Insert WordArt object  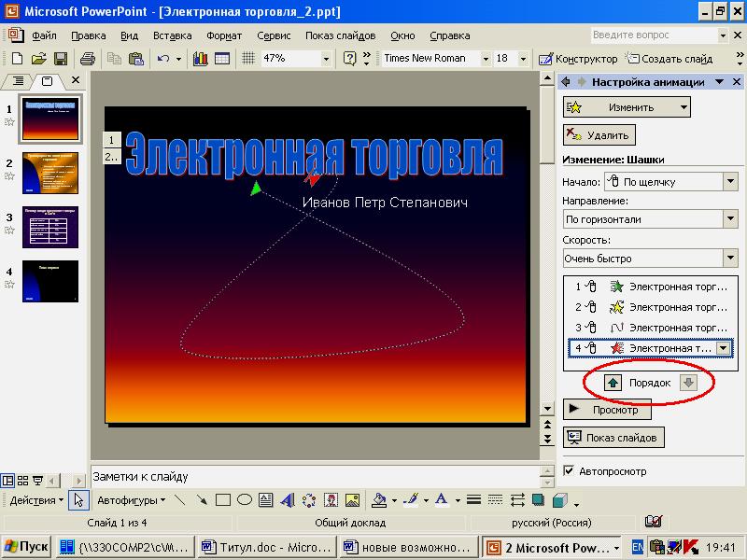pos(288,500)
